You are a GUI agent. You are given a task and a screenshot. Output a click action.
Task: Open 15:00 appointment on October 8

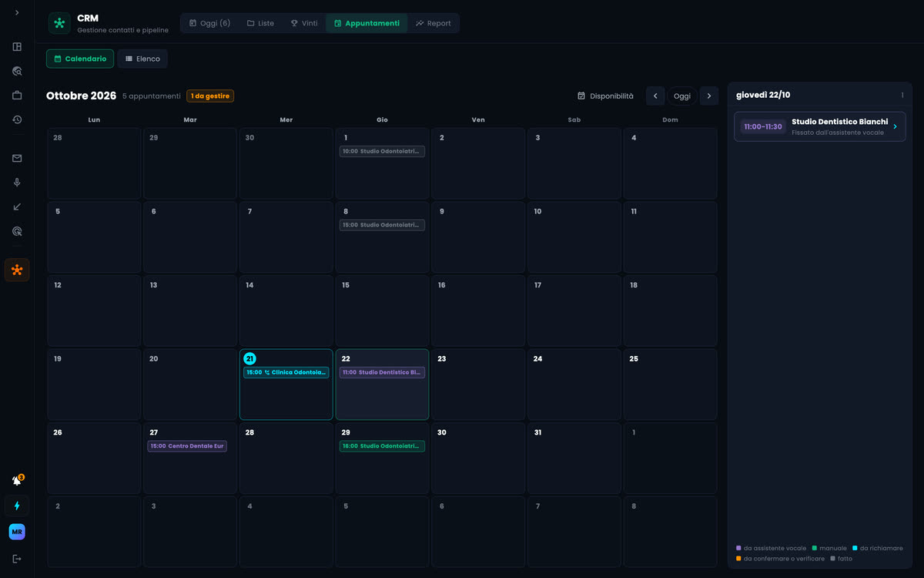(x=382, y=225)
